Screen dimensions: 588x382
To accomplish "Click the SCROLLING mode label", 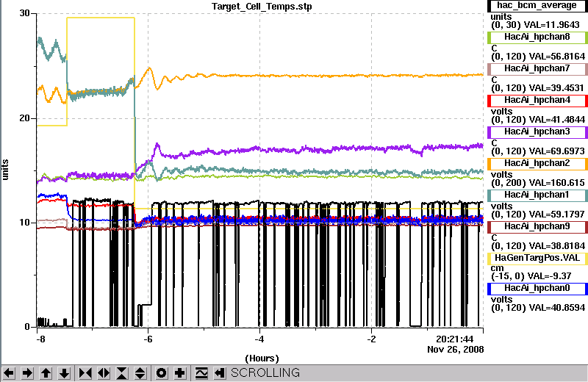I will (265, 372).
